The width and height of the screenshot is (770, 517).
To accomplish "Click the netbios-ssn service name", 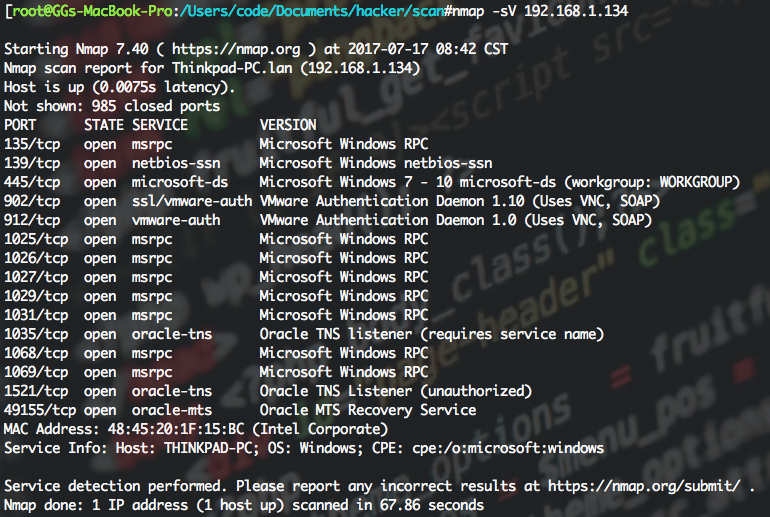I will 176,163.
